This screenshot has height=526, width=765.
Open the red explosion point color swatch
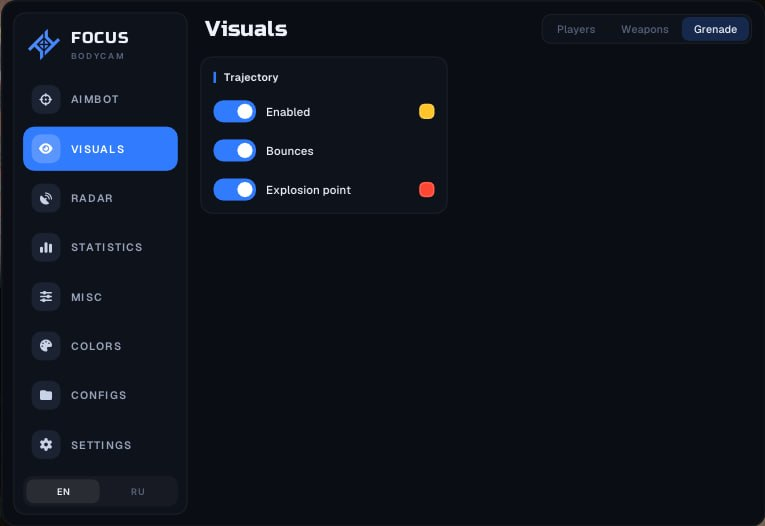coord(426,189)
